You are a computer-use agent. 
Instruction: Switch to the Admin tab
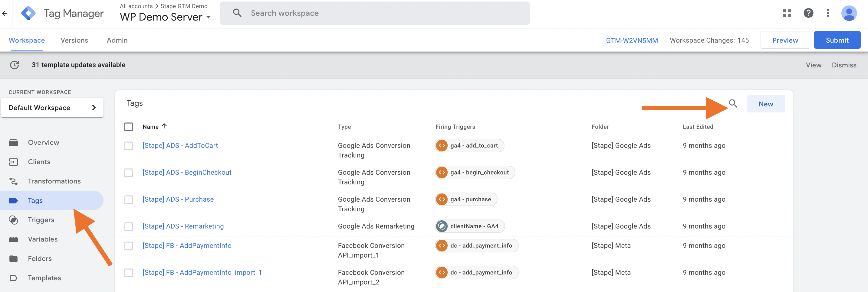(117, 41)
